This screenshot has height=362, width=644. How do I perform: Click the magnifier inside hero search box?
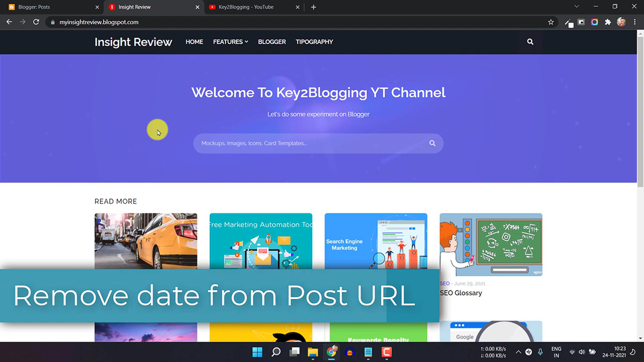[432, 143]
